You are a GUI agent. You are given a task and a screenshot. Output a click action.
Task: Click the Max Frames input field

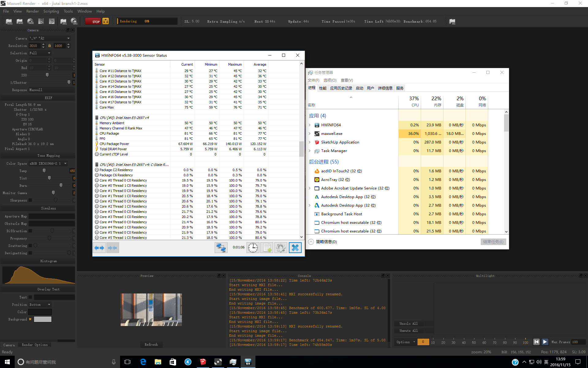[x=578, y=342]
